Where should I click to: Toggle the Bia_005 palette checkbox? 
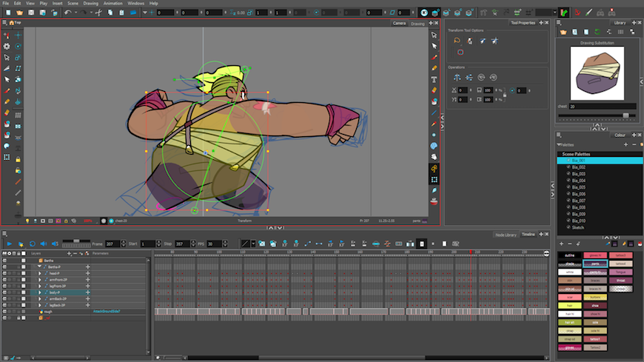click(568, 187)
